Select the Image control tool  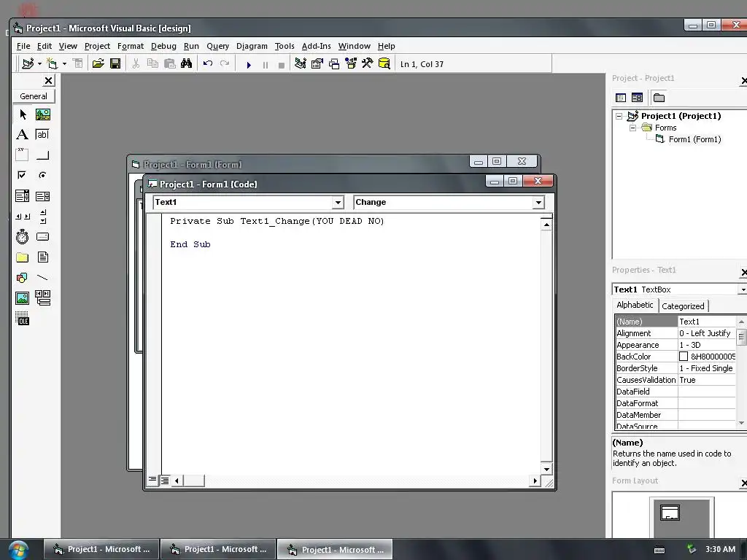23,298
